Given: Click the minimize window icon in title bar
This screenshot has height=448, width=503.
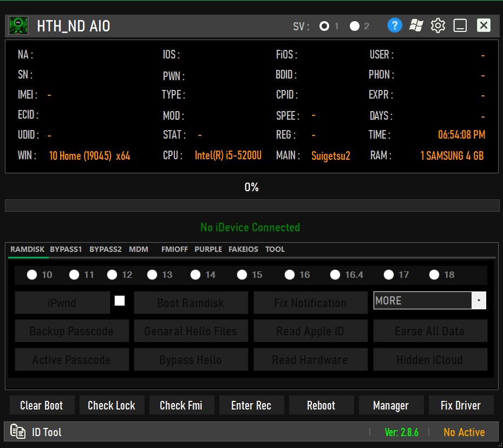Looking at the screenshot, I should coord(460,25).
